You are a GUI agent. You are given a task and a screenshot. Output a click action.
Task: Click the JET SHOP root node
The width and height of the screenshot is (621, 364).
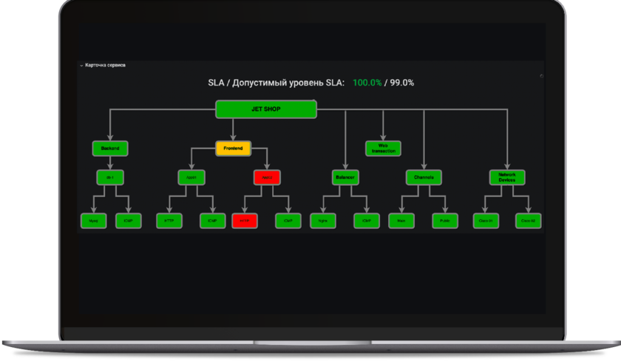(266, 110)
